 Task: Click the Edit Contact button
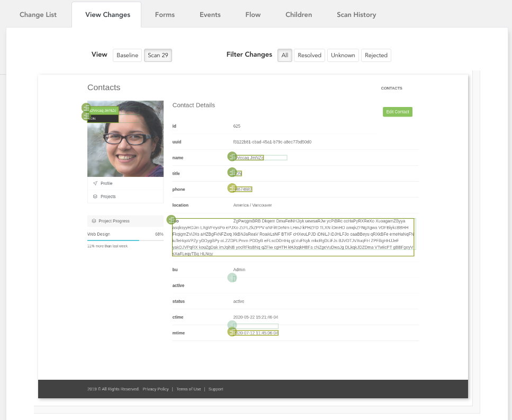point(398,112)
